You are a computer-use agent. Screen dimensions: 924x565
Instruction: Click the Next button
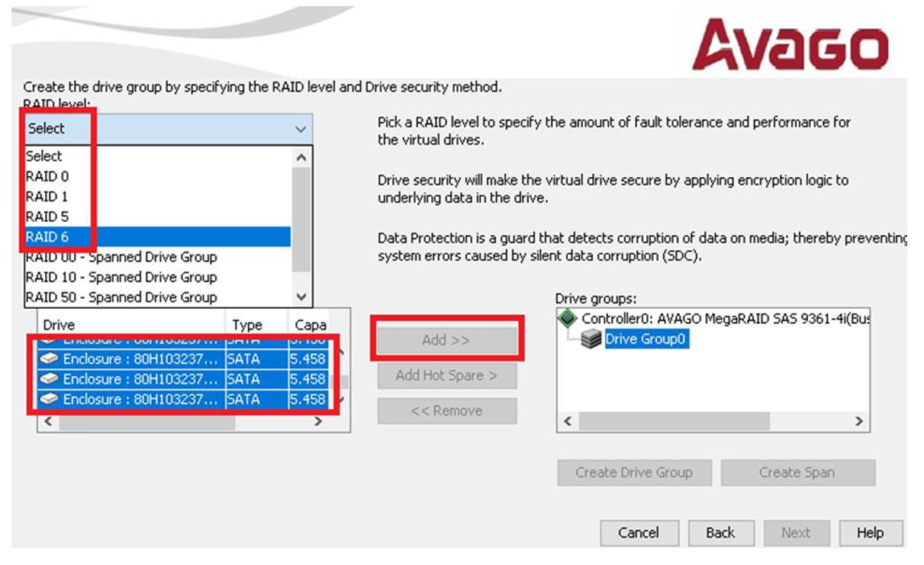coord(796,533)
